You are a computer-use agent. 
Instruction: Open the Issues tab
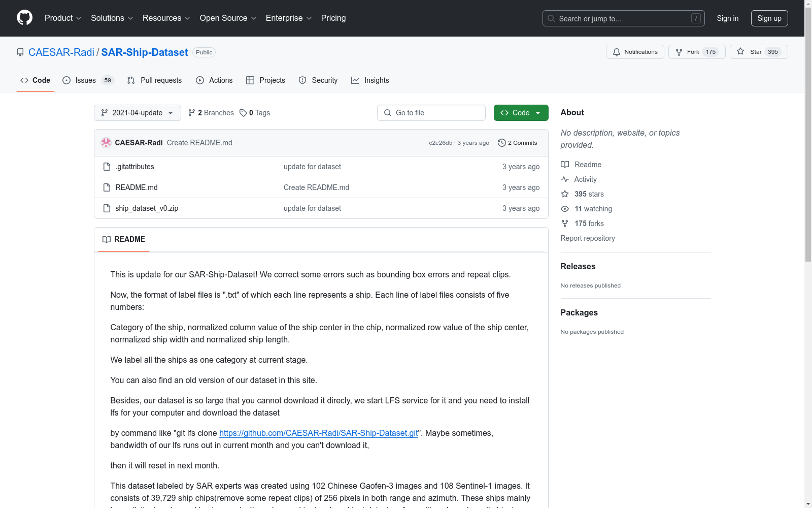click(x=88, y=80)
